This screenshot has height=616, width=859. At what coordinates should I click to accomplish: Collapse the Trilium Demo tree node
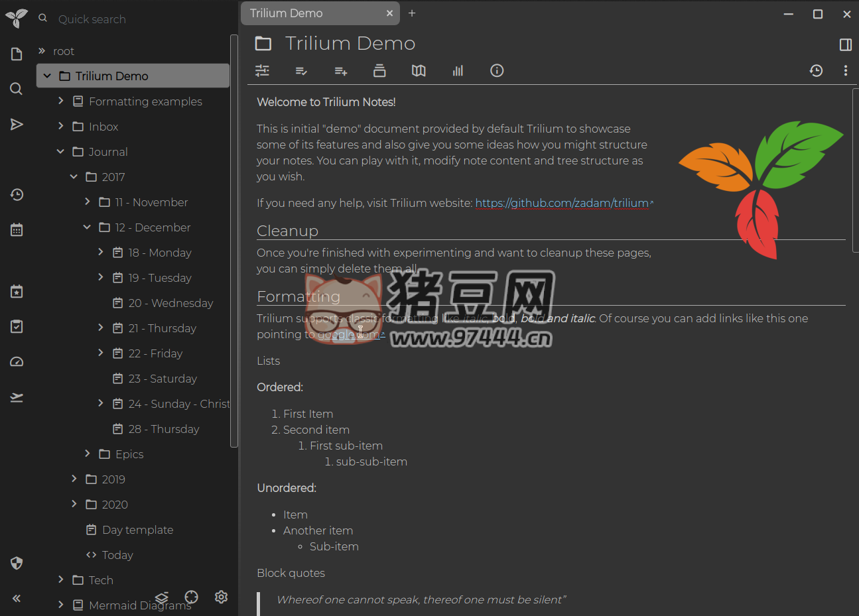[47, 76]
